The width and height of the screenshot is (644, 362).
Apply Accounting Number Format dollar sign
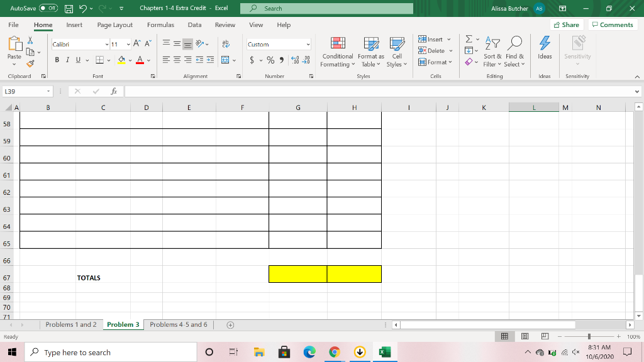[x=252, y=60]
